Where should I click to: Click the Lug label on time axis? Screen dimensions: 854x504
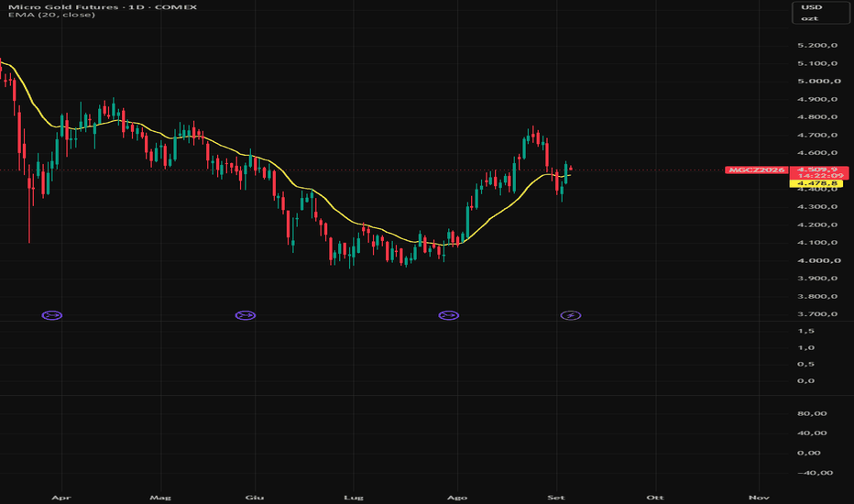[x=354, y=497]
